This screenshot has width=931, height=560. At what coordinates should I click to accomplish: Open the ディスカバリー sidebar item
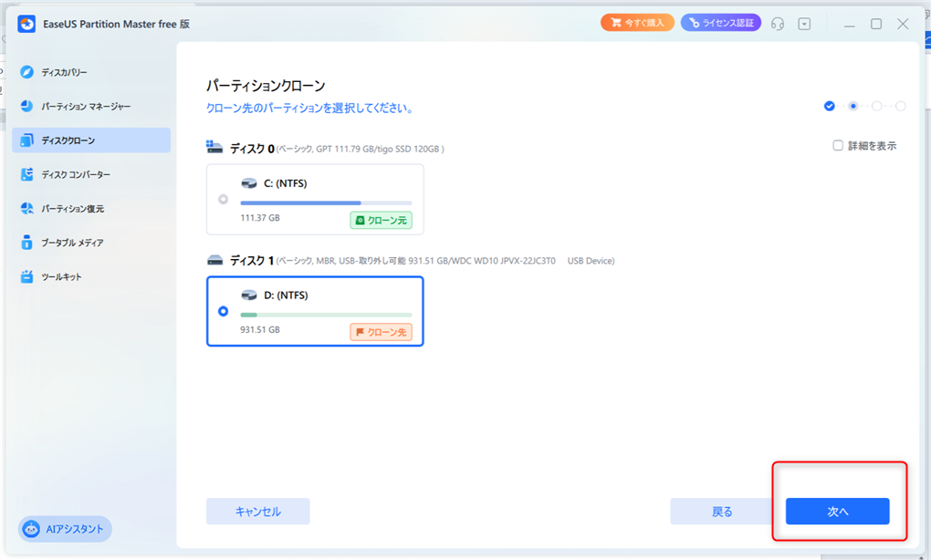click(91, 72)
